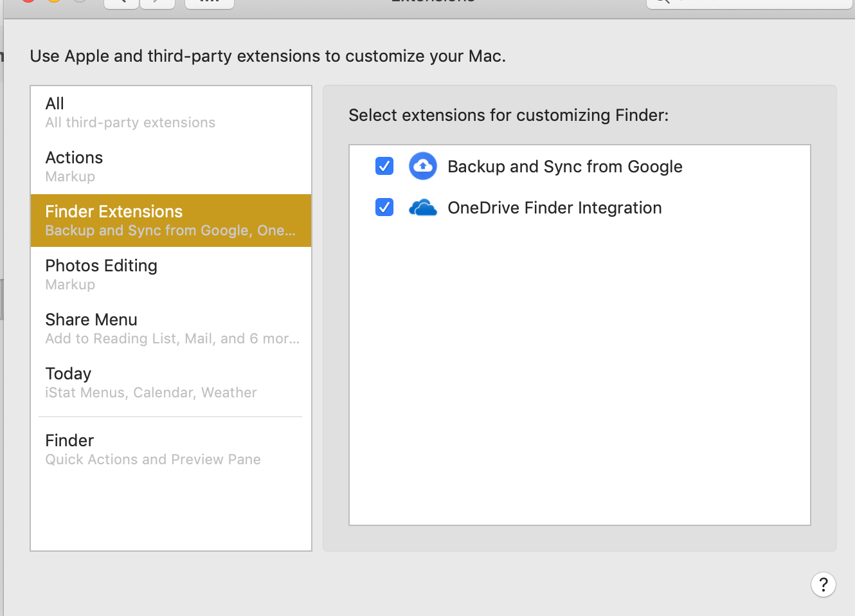Click the OneDrive blue cloud icon
Viewport: 855px width, 616px height.
point(423,208)
